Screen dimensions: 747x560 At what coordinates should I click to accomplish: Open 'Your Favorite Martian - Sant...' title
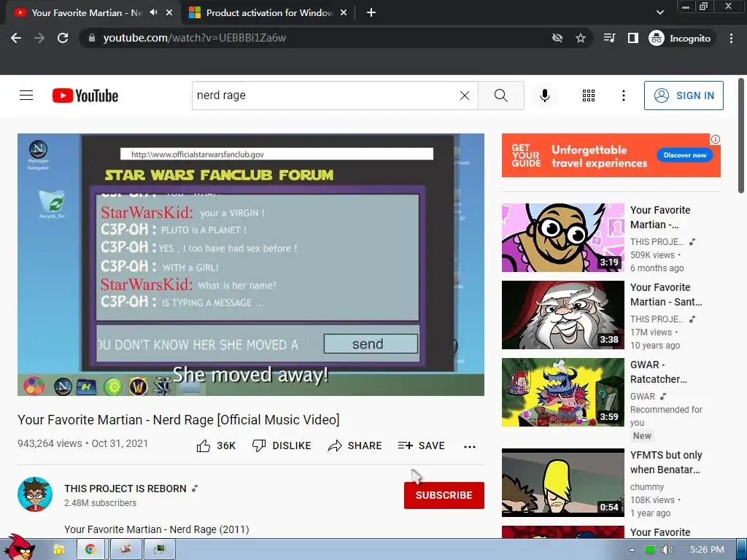[666, 295]
